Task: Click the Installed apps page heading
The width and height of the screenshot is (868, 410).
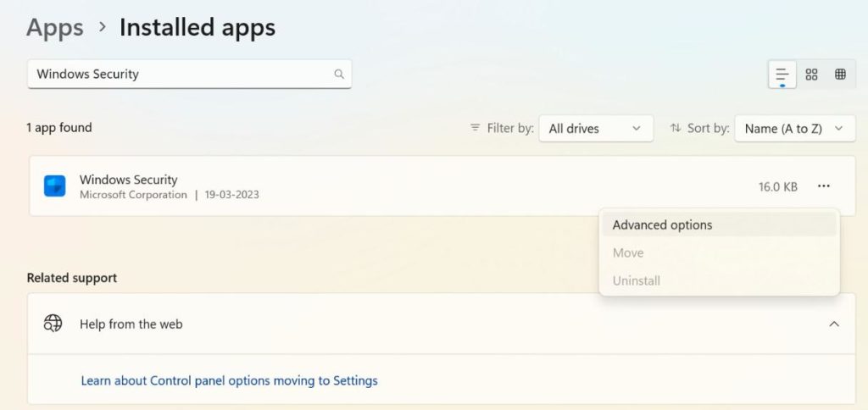Action: pos(197,27)
